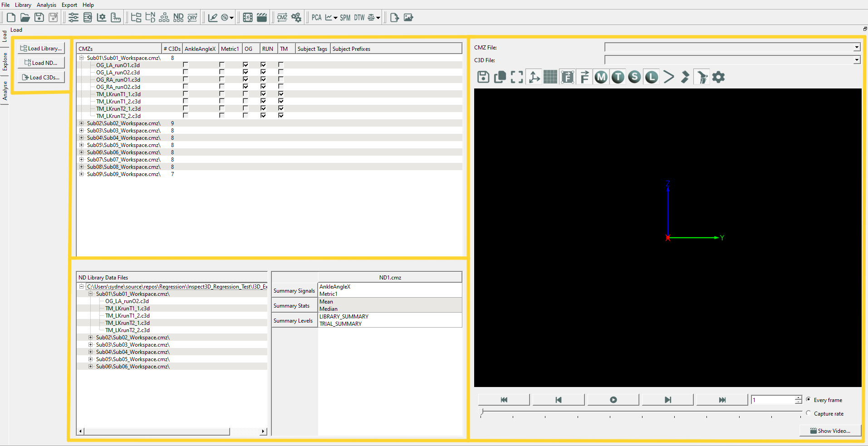Click the ND toolbar icon

point(178,17)
